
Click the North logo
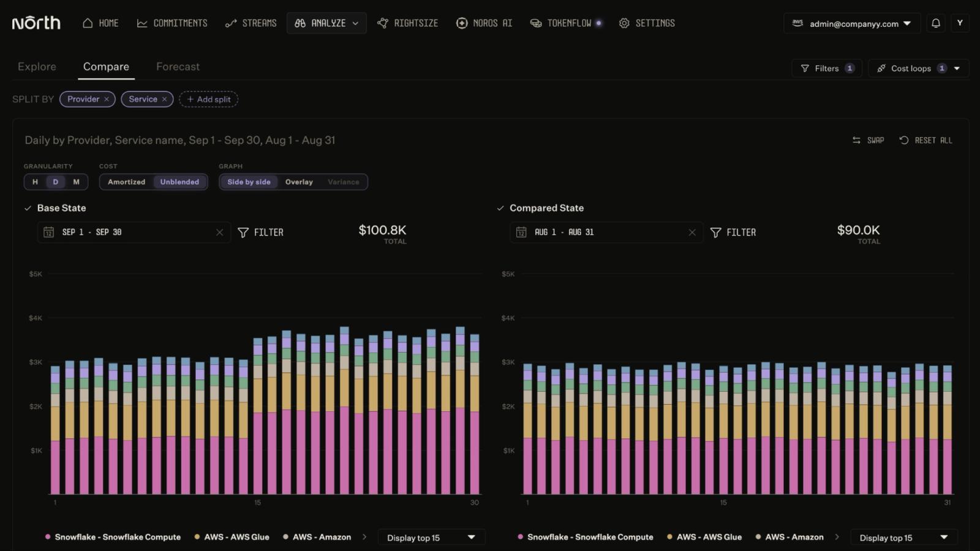click(x=36, y=23)
